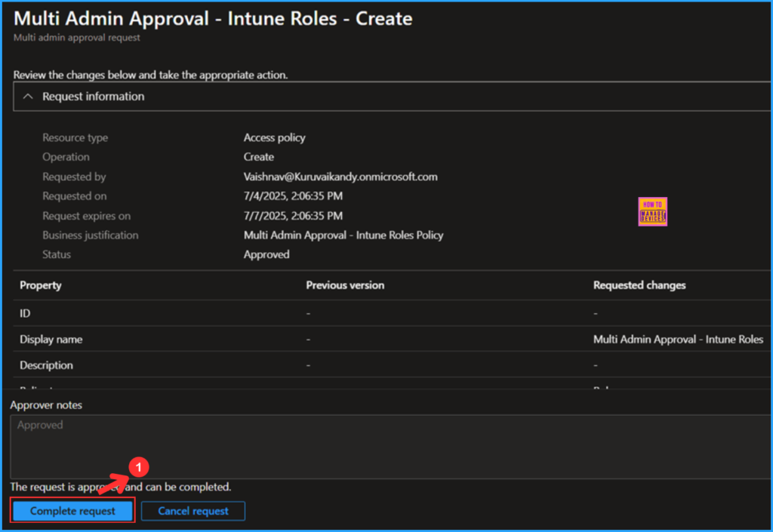This screenshot has height=532, width=773.
Task: Click the Requested on field label
Action: click(x=74, y=196)
